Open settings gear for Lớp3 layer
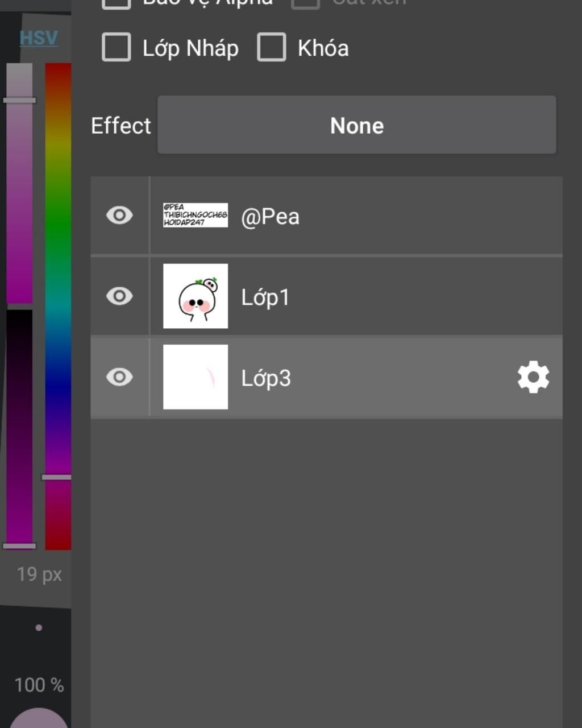 click(533, 377)
